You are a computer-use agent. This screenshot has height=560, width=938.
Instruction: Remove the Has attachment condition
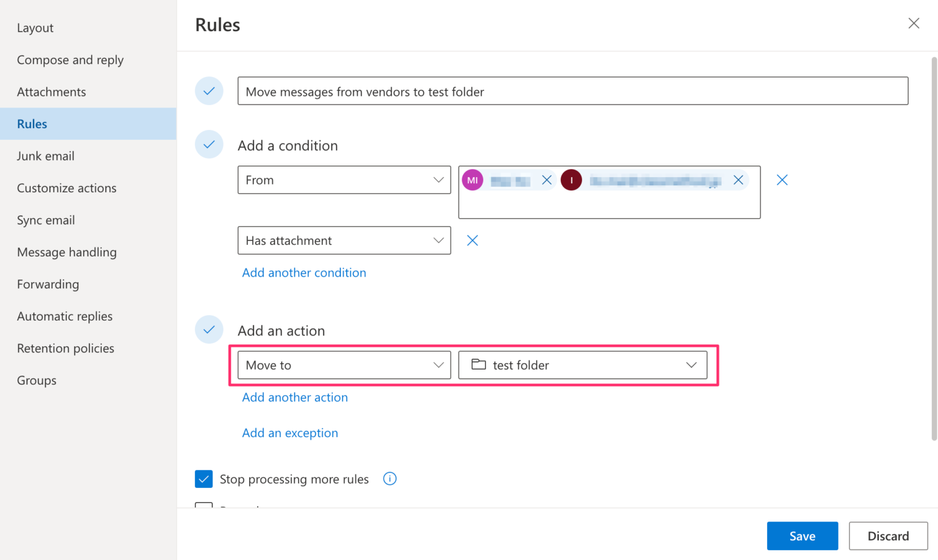(472, 240)
